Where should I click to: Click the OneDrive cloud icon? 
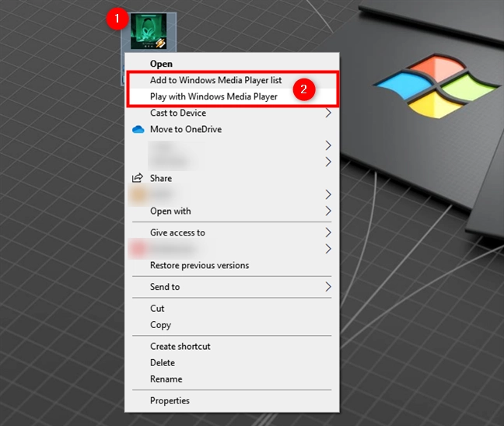coord(138,129)
